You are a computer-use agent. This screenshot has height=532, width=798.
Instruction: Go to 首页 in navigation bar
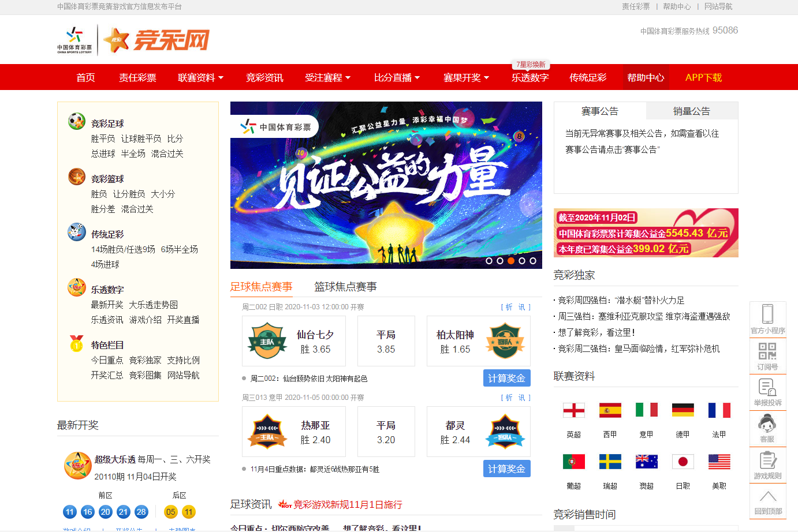(85, 77)
